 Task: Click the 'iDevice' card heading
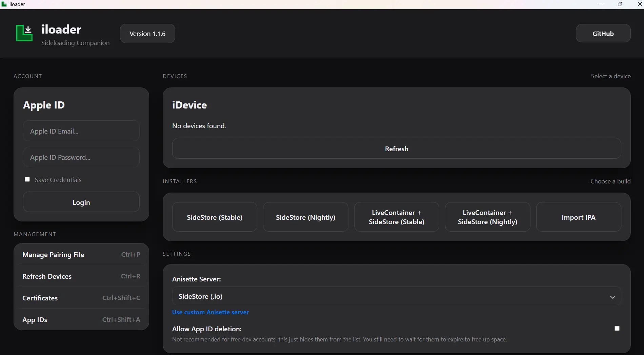click(189, 105)
